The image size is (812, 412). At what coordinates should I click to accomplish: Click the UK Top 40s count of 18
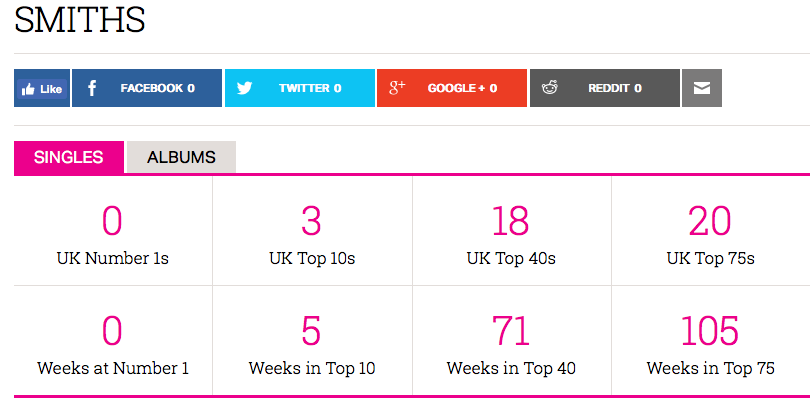click(x=511, y=221)
